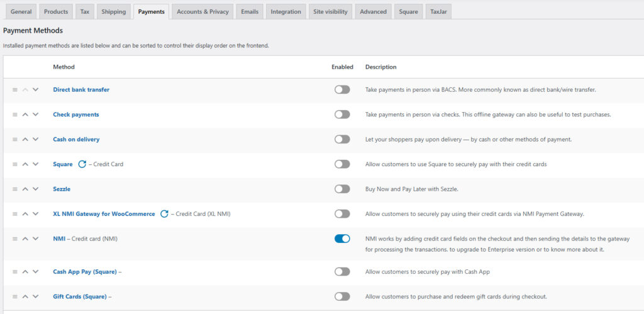Open the NMI method link

[x=59, y=238]
